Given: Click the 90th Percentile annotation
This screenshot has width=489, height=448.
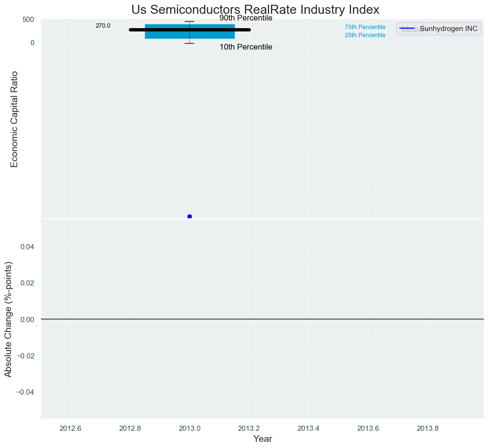Looking at the screenshot, I should pyautogui.click(x=246, y=18).
